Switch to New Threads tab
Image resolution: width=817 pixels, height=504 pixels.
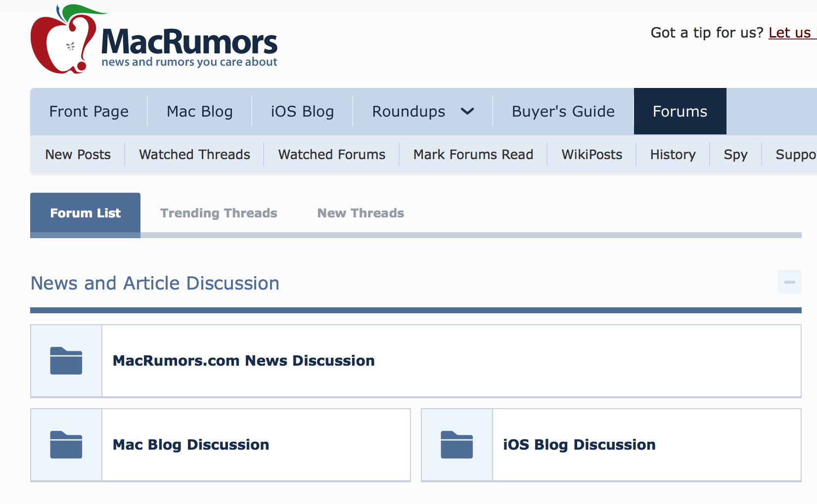coord(361,213)
